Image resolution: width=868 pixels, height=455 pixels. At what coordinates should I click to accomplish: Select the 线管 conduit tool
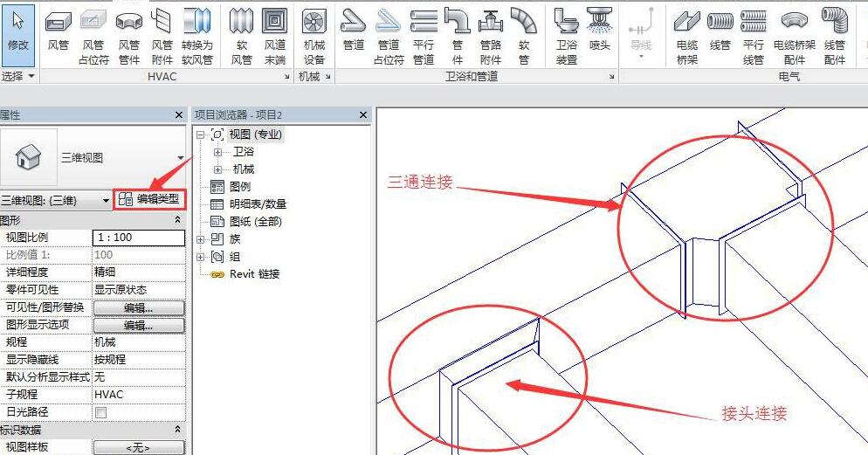(720, 31)
